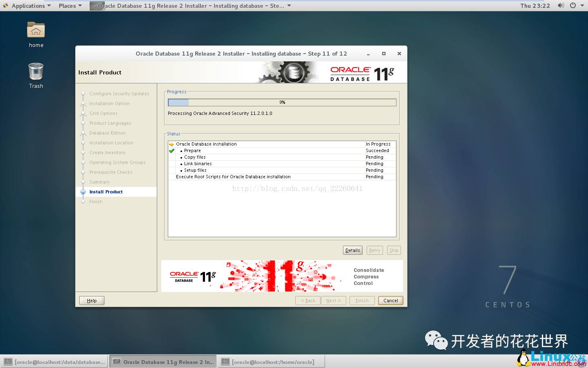Screen dimensions: 588x368
Task: Click the Finish button
Action: click(362, 301)
